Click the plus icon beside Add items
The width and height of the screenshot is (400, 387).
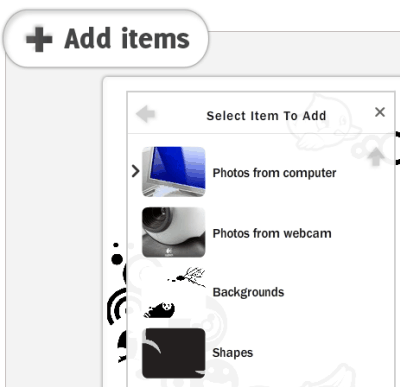pos(39,39)
